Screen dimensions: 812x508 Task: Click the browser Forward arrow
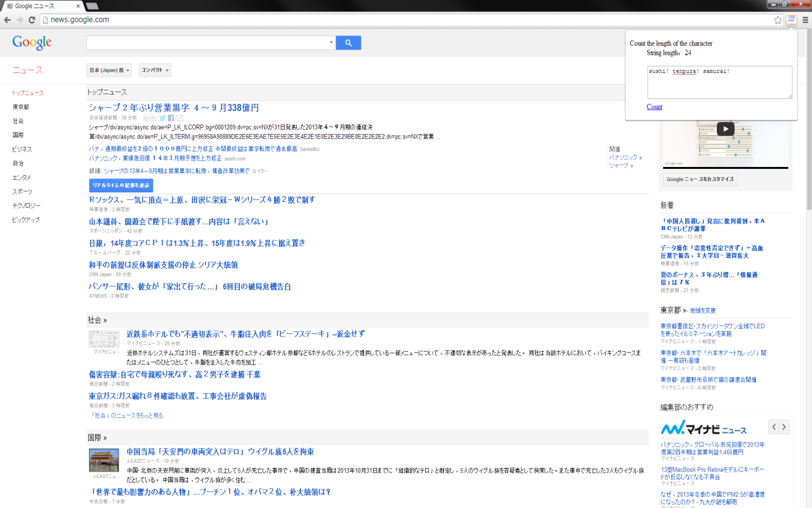20,20
